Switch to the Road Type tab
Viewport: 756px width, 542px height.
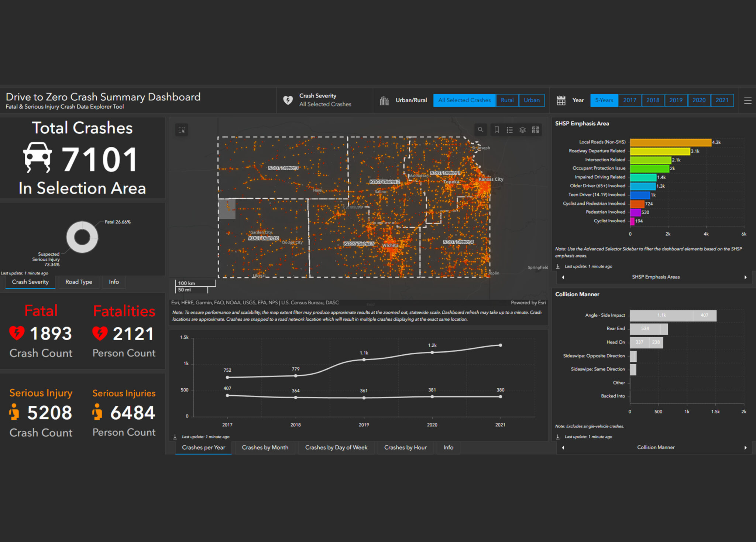[79, 282]
